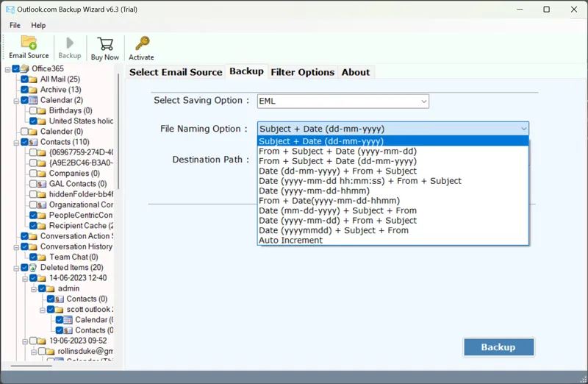Screen dimensions: 588x384
Task: Select the Calendar (2) folder icon
Action: pyautogui.click(x=34, y=100)
